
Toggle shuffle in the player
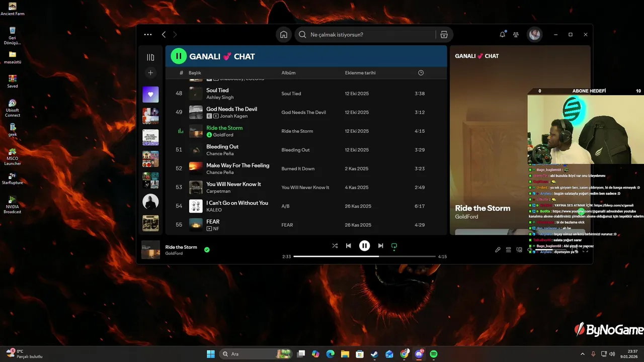click(x=335, y=246)
